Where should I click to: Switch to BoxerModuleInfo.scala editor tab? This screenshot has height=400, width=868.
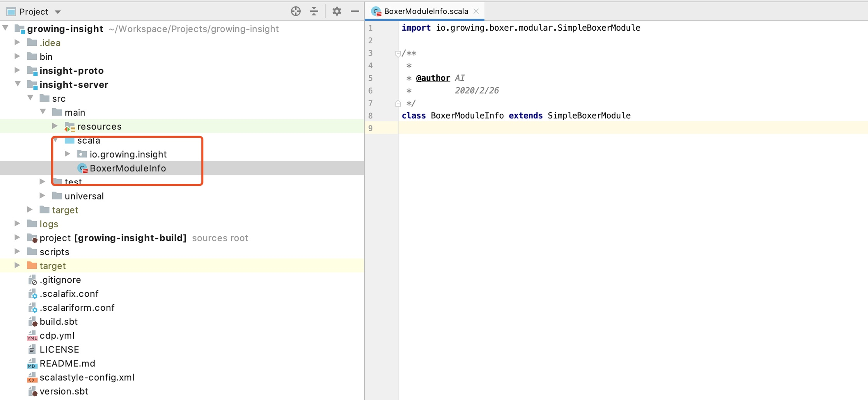pos(426,11)
